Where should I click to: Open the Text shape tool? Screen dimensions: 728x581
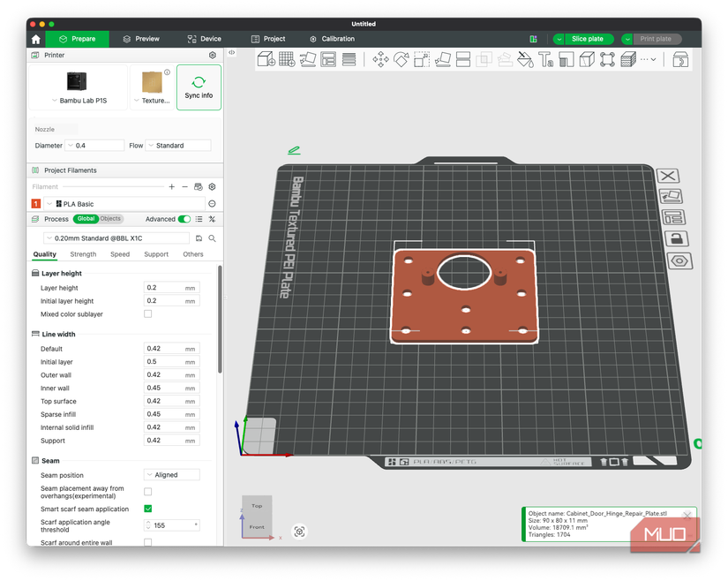pyautogui.click(x=545, y=59)
